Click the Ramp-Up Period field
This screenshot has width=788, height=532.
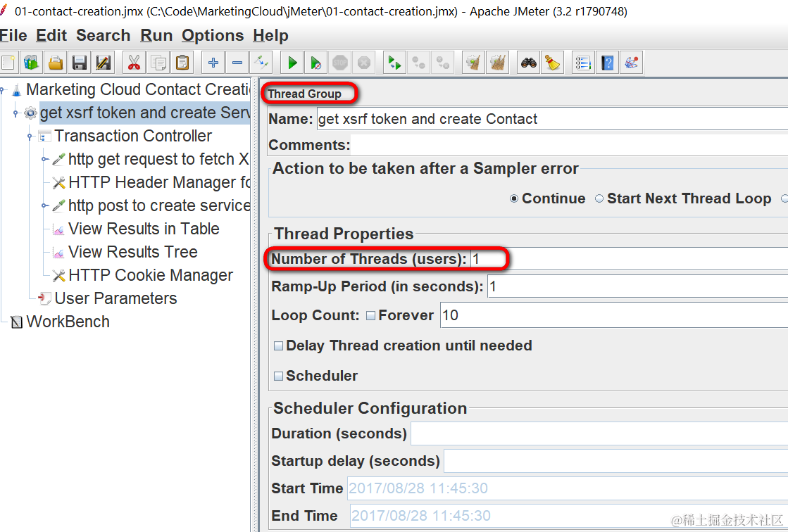pos(638,287)
